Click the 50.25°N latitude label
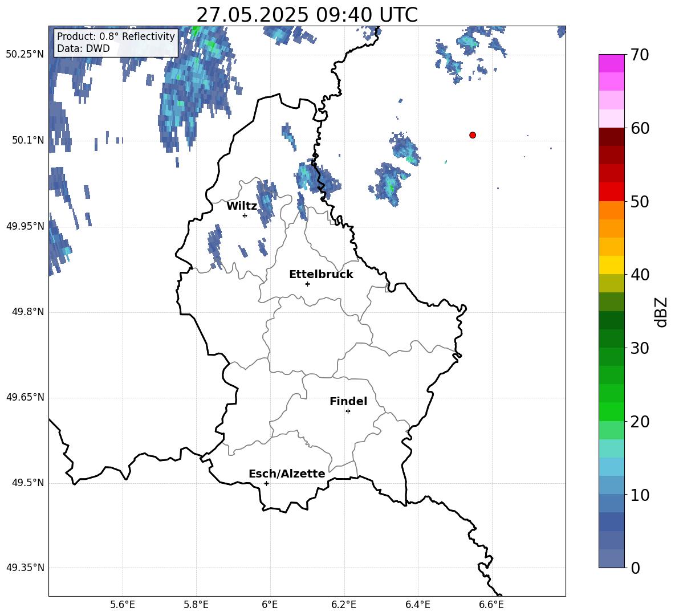 pos(25,55)
